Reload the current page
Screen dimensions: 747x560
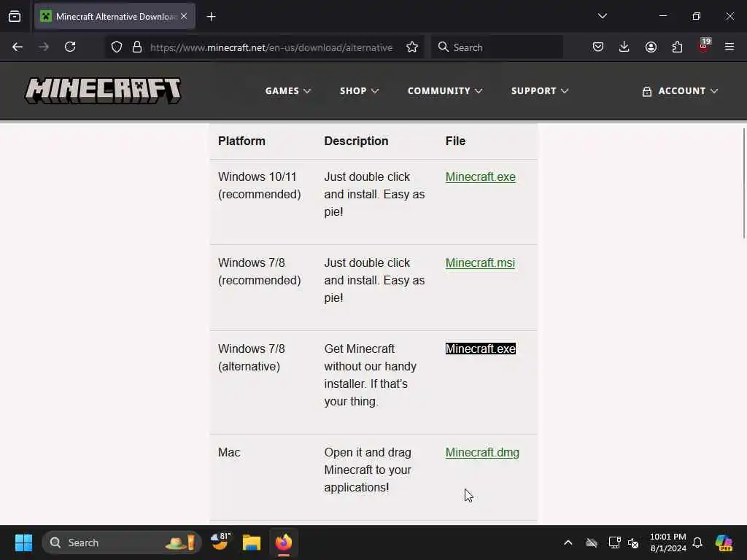click(70, 47)
